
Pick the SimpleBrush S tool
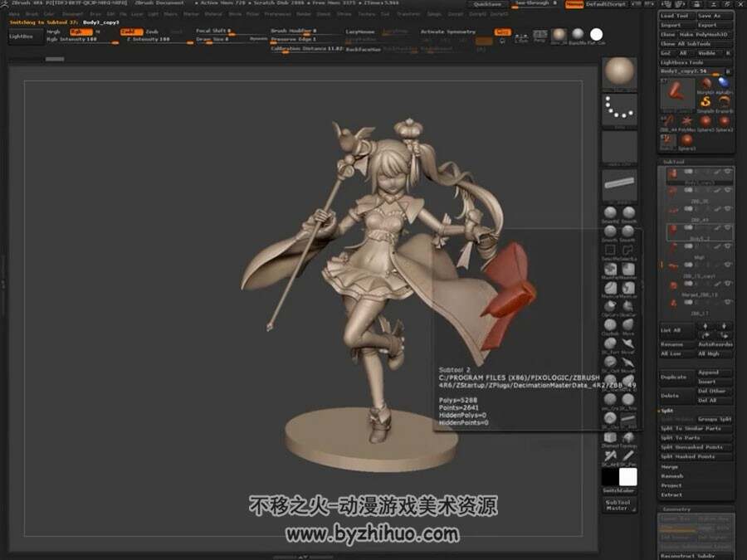click(705, 101)
